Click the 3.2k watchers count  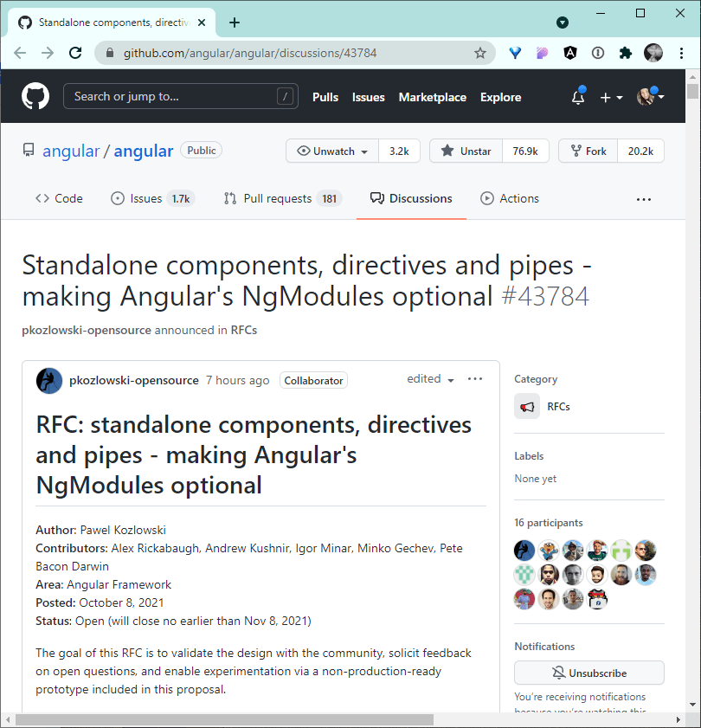click(x=399, y=151)
